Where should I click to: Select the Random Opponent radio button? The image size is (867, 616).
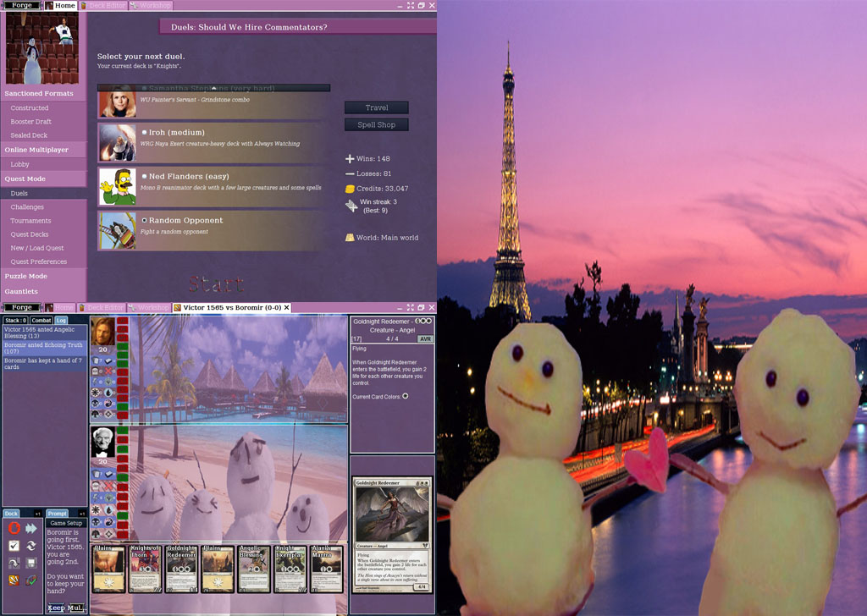[144, 220]
